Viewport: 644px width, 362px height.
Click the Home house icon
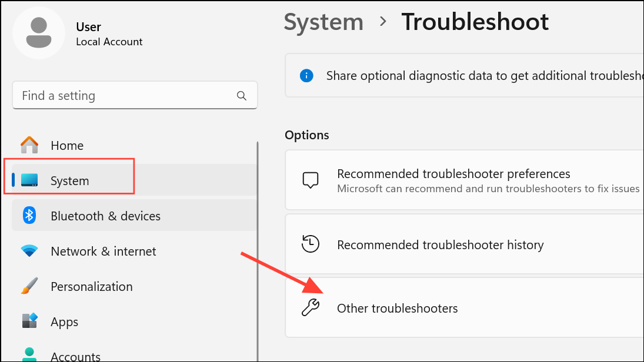(x=29, y=145)
